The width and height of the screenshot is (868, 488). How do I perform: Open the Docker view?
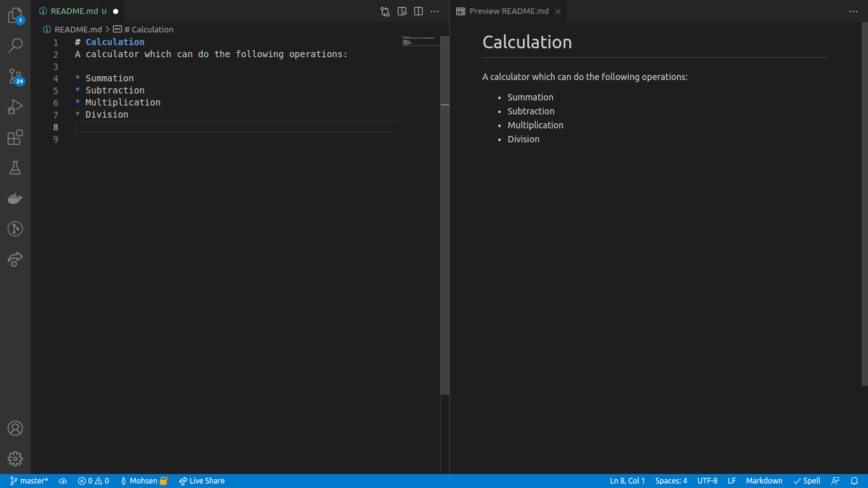[x=15, y=198]
